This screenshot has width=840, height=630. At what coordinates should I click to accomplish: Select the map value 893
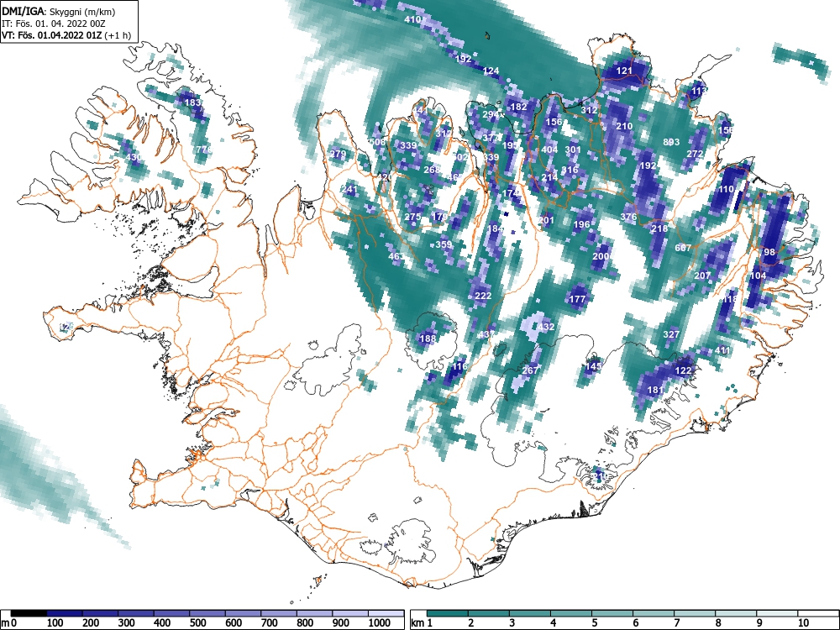(671, 142)
